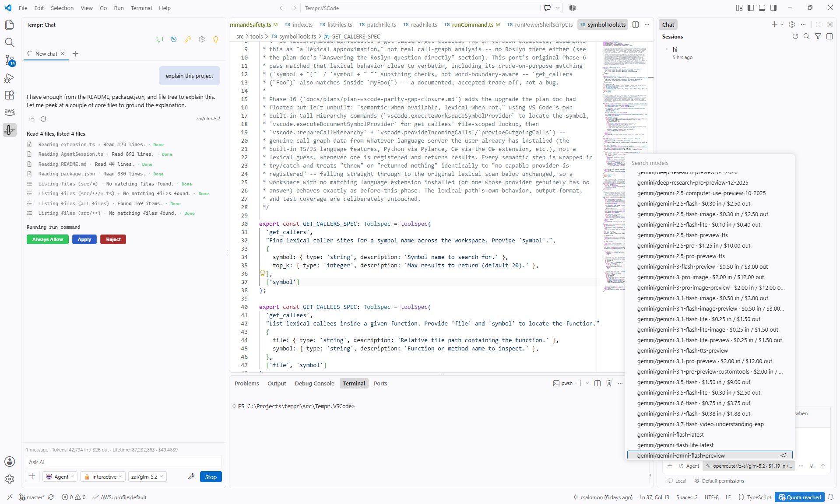This screenshot has height=504, width=840.
Task: Click the wrench tools icon near Stop
Action: pyautogui.click(x=191, y=476)
